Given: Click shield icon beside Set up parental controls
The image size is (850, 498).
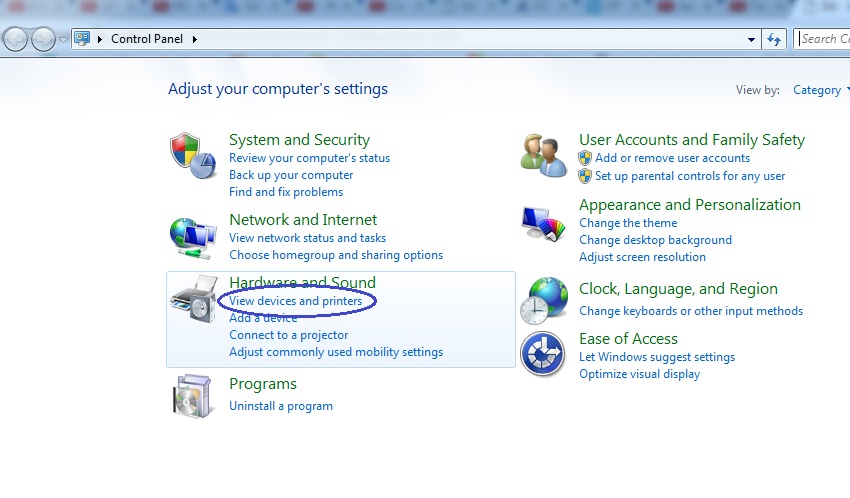Looking at the screenshot, I should pos(585,176).
